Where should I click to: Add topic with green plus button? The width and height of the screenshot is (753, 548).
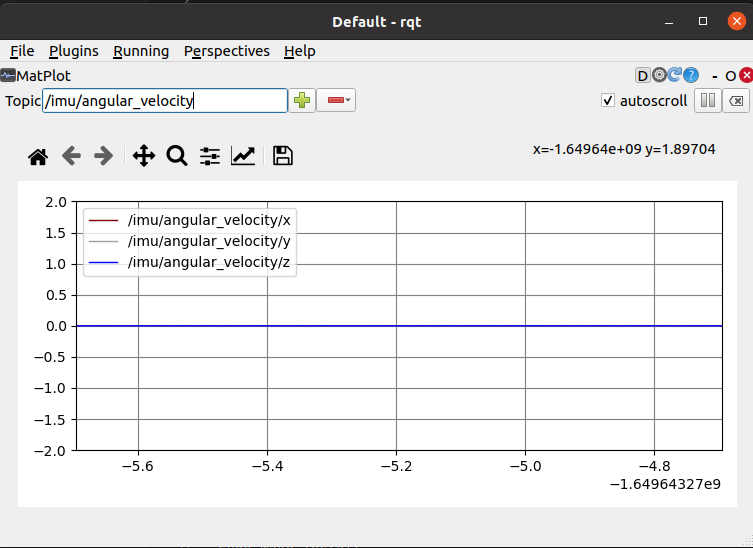tap(302, 100)
